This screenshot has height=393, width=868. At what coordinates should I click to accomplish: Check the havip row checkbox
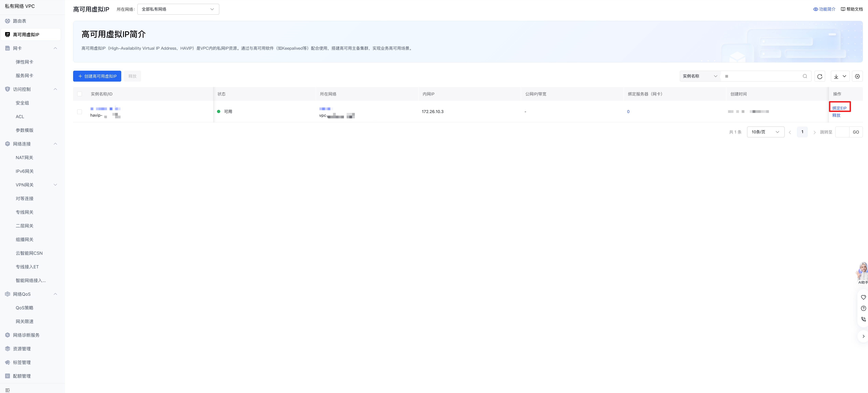[x=80, y=112]
